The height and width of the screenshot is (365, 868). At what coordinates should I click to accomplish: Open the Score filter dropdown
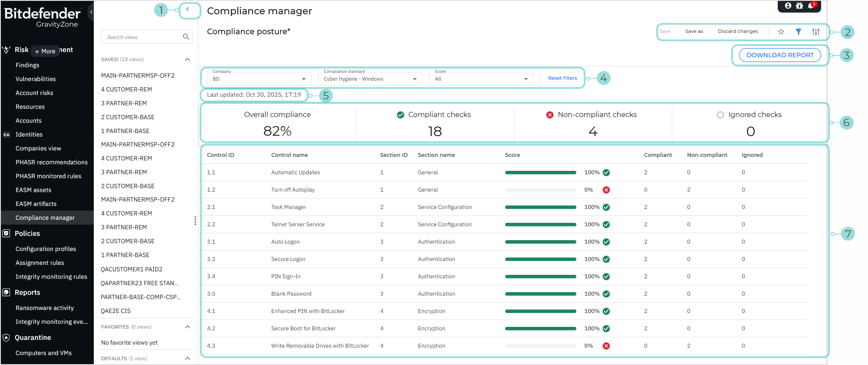pyautogui.click(x=481, y=79)
